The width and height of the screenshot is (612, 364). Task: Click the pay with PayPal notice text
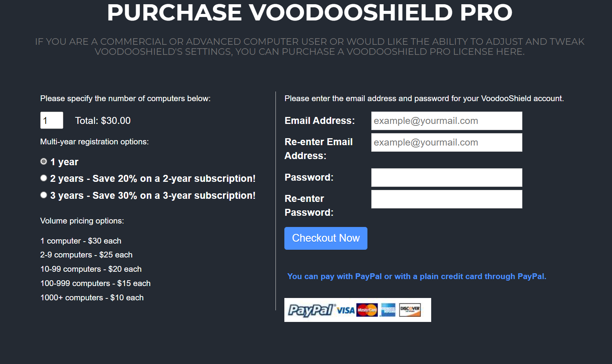[x=416, y=276]
